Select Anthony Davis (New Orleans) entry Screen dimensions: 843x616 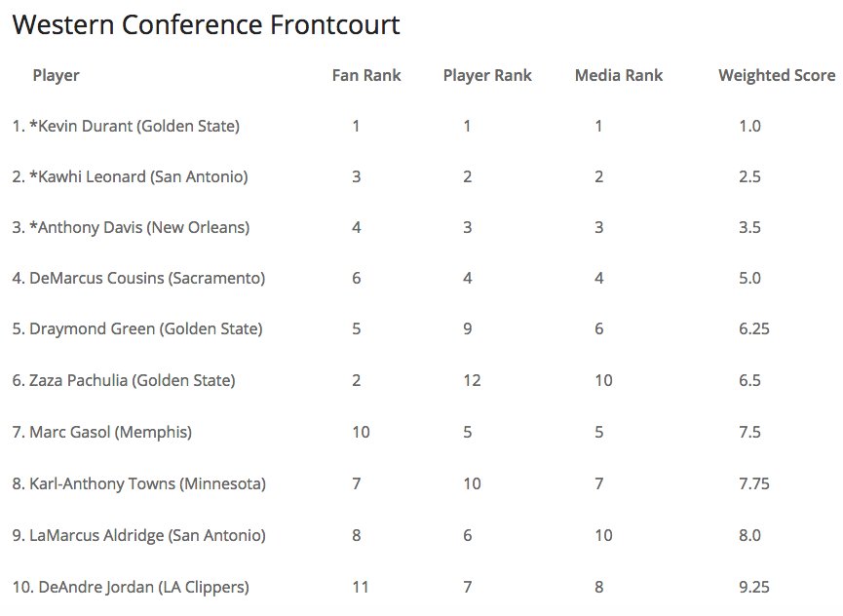131,227
